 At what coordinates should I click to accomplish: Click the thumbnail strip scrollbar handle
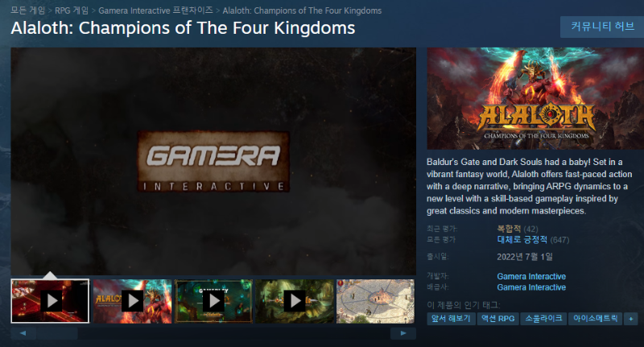(x=56, y=333)
